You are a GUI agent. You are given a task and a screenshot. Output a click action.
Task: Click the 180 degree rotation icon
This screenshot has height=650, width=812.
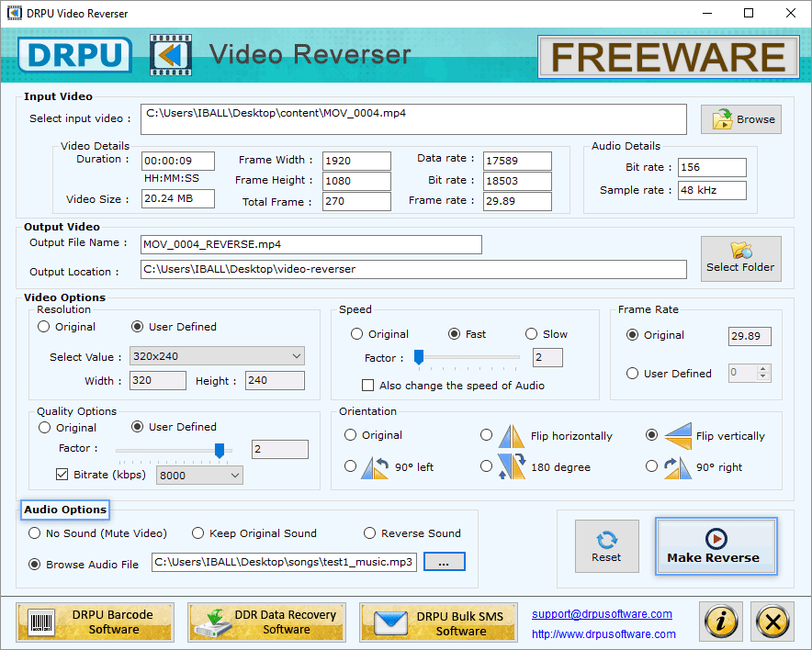click(512, 466)
